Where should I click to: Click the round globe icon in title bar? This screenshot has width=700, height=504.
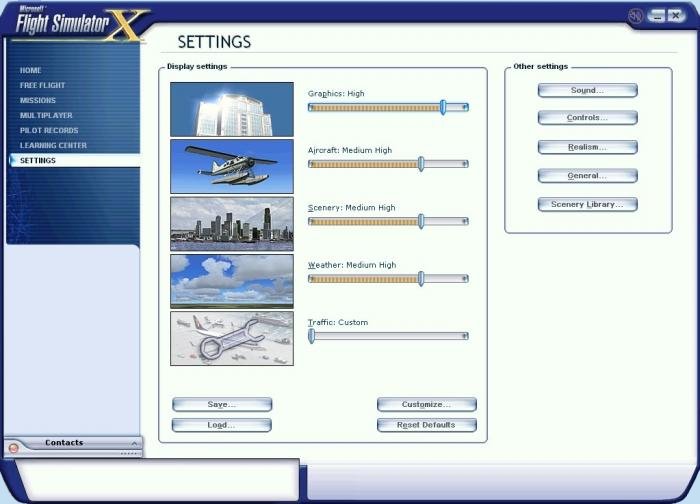click(x=636, y=16)
